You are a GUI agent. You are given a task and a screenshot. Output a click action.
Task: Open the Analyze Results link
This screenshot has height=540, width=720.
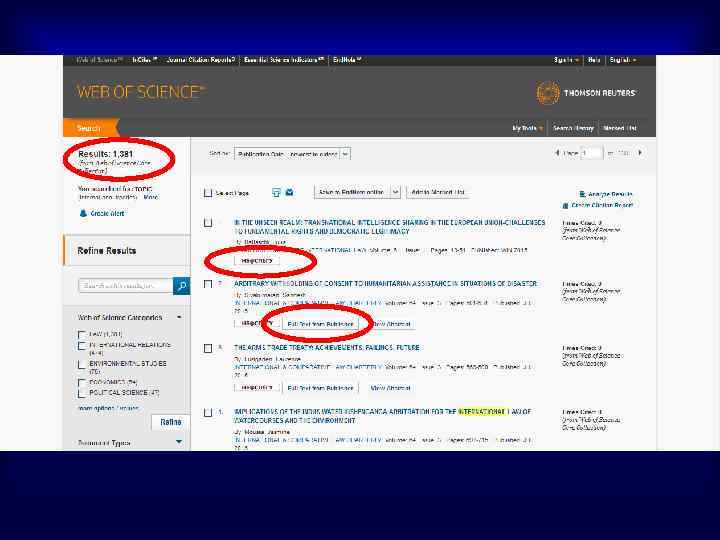tap(610, 194)
